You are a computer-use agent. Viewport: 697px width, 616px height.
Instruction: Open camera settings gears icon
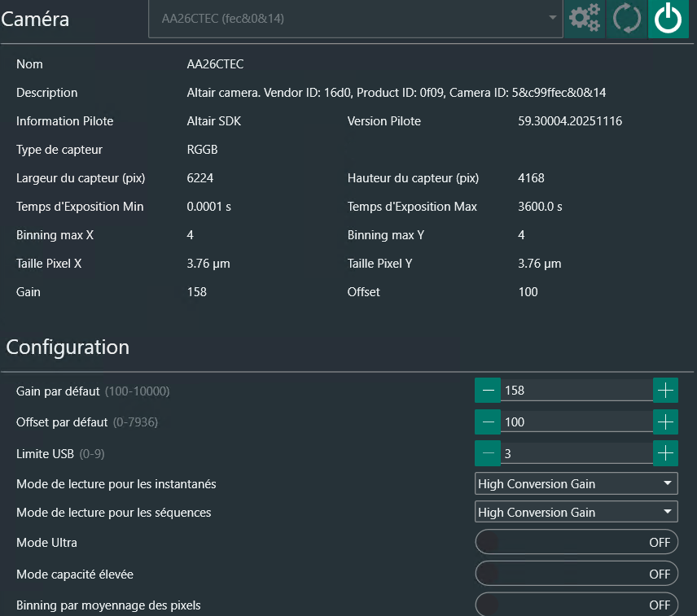585,19
